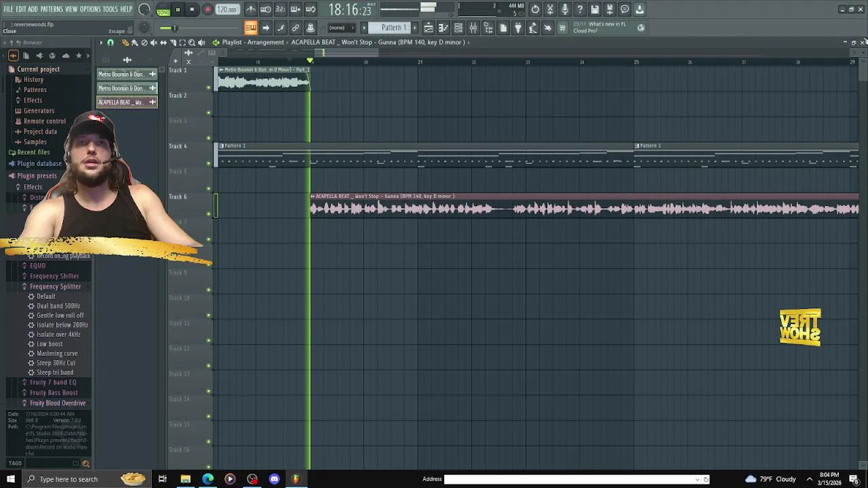Open Microsoft Edge from the taskbar
868x488 pixels.
tap(208, 479)
